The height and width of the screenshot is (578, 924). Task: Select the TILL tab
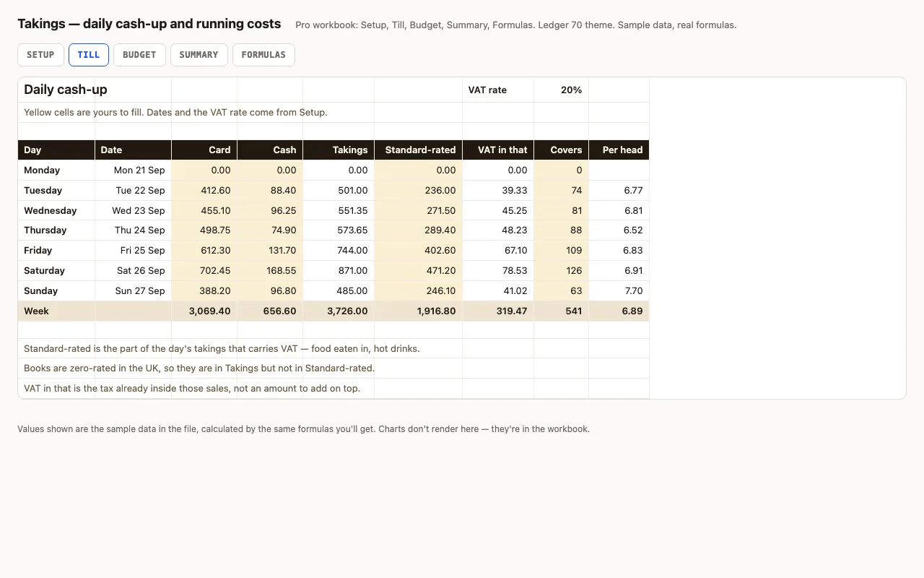point(89,55)
